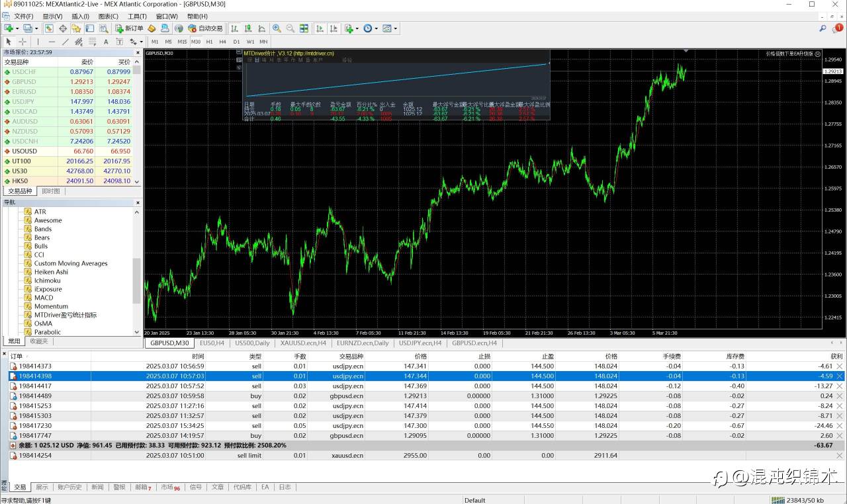The height and width of the screenshot is (504, 847).
Task: Click the tile windows icon
Action: [304, 28]
